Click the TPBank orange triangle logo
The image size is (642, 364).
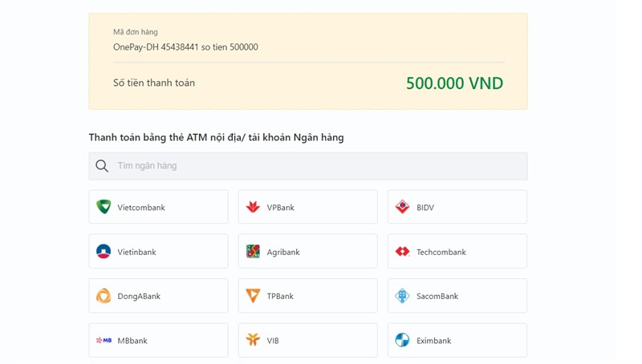click(253, 296)
